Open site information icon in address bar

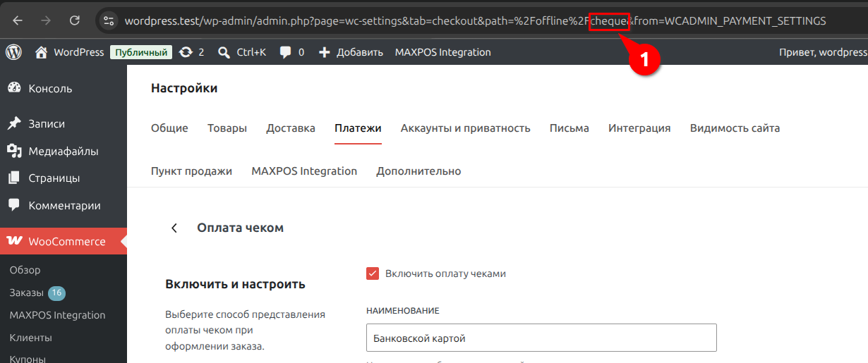point(108,20)
